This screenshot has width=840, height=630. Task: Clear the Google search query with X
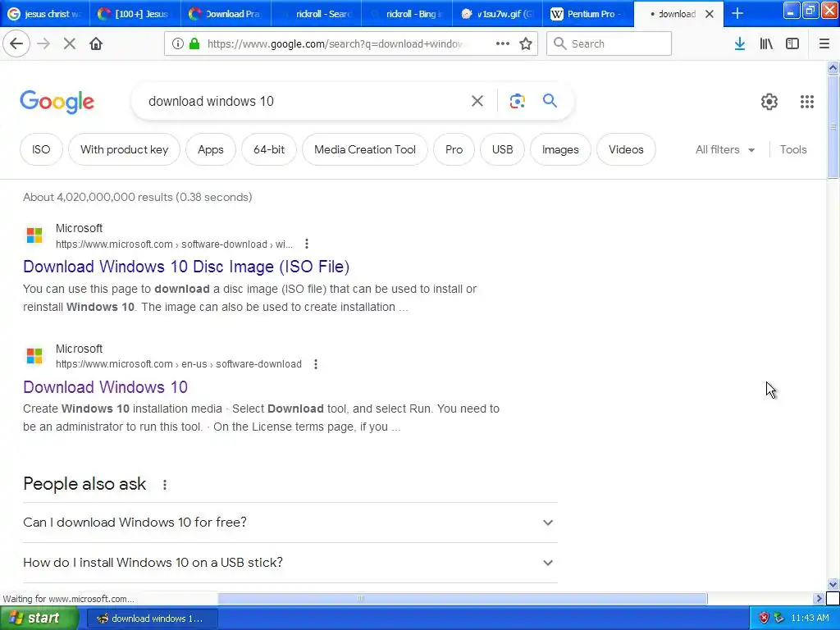point(477,101)
